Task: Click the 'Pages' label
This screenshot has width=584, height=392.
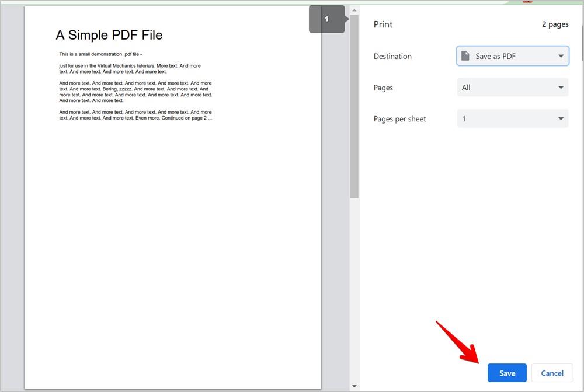Action: click(383, 87)
